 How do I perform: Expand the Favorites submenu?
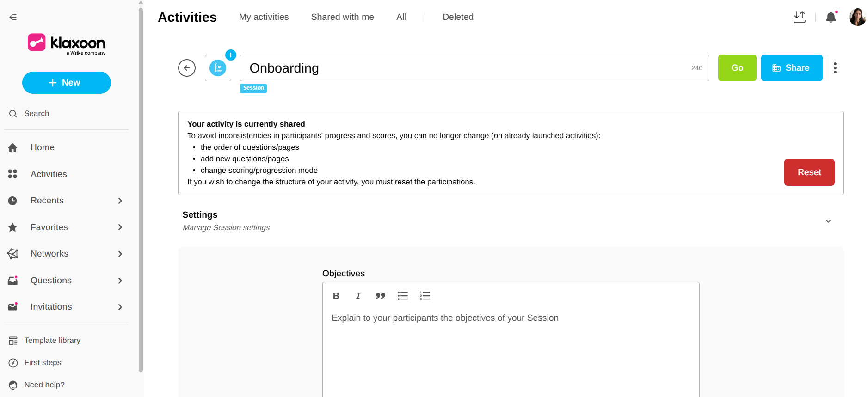click(x=120, y=227)
